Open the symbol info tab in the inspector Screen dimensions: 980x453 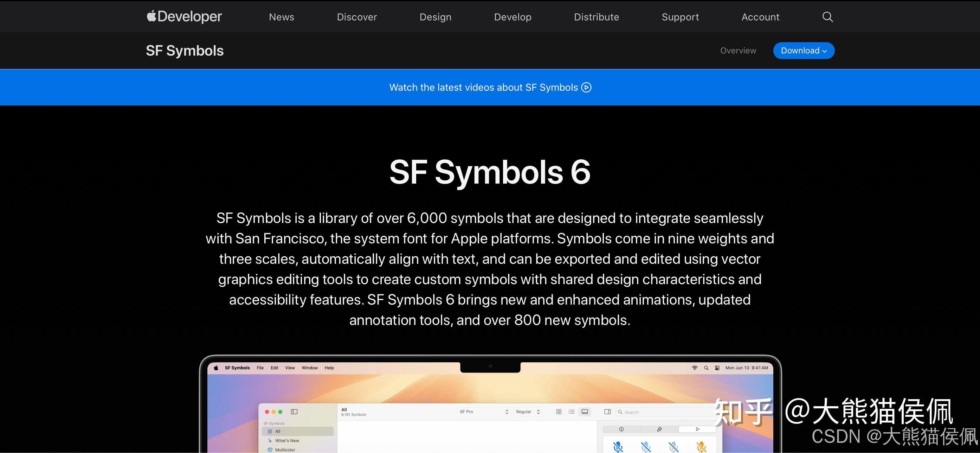tap(621, 429)
